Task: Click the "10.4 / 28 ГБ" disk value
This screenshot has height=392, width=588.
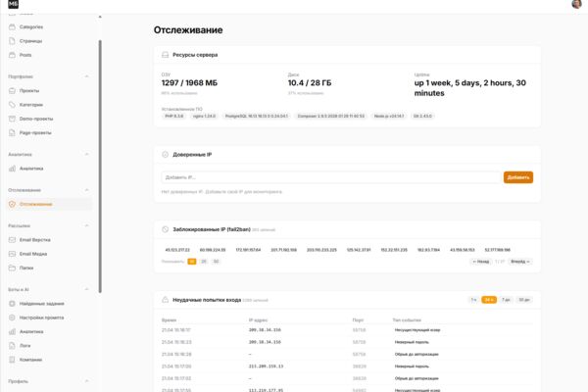Action: coord(310,83)
